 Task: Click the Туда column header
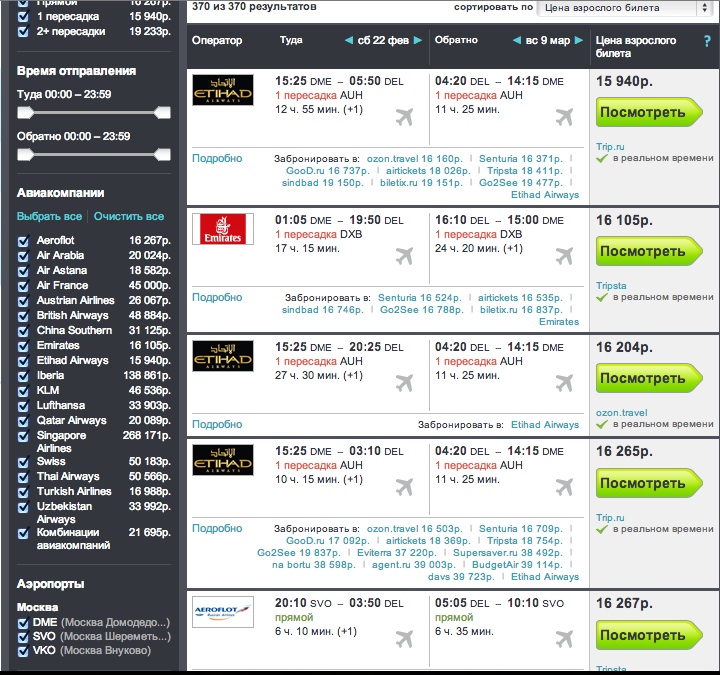(291, 41)
